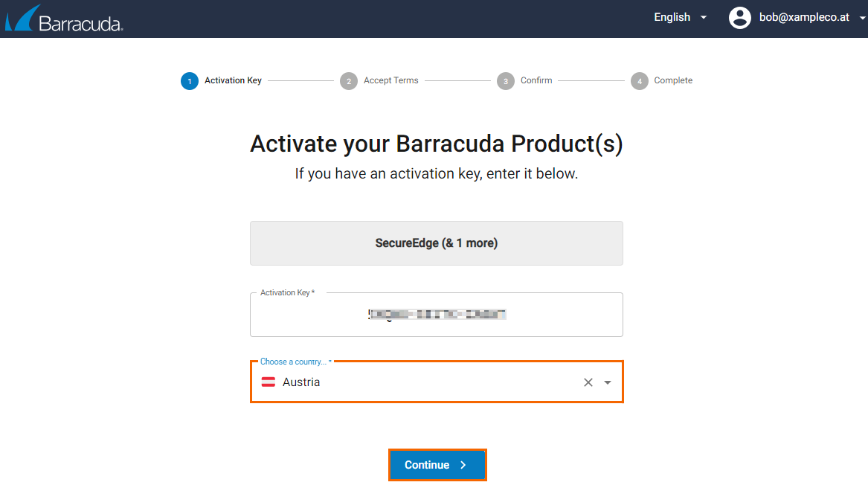
Task: Clear the selected country with the X icon
Action: click(588, 382)
